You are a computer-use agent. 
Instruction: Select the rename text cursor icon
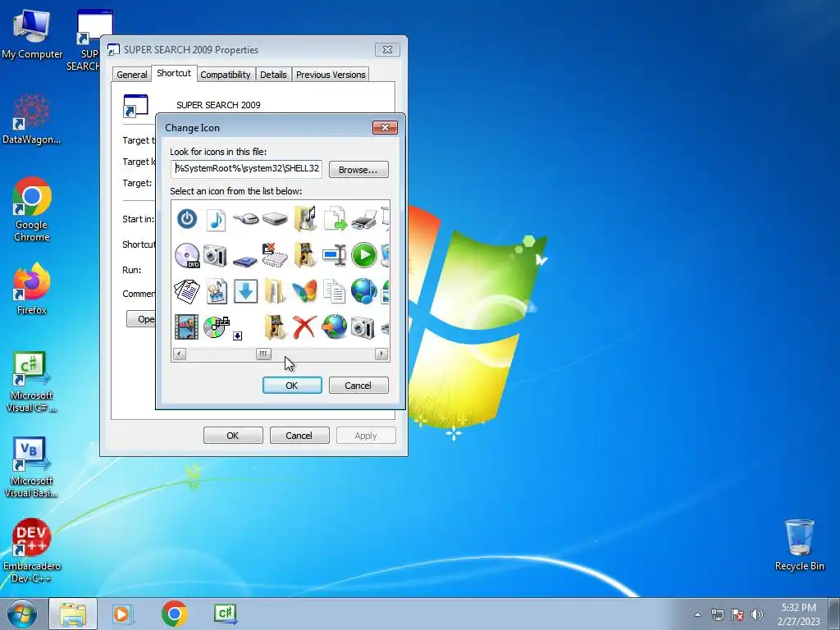point(335,255)
